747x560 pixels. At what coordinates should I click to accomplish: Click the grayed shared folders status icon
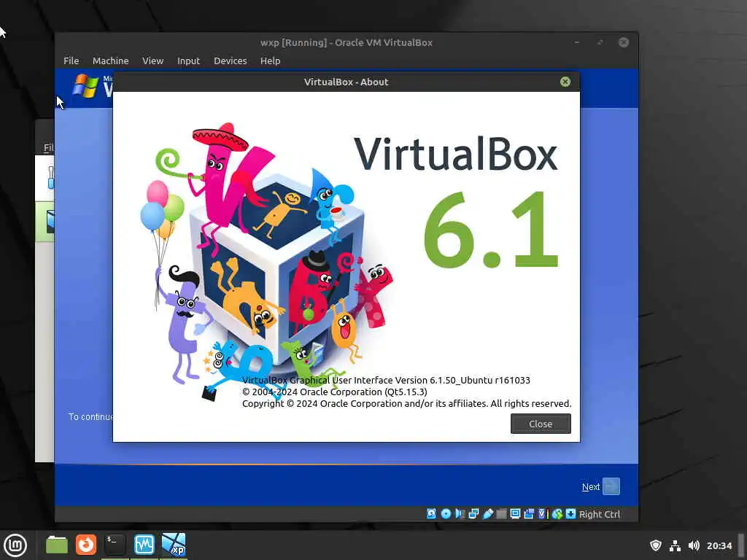click(501, 514)
